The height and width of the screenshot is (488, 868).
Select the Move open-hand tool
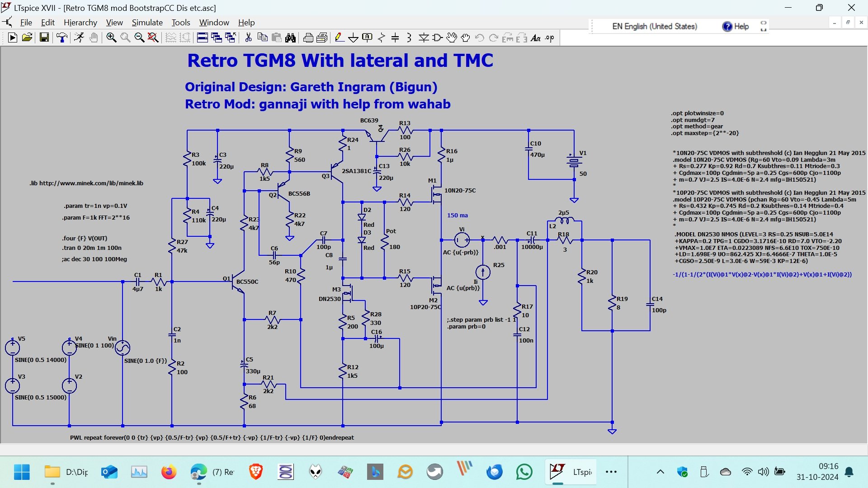tap(452, 38)
